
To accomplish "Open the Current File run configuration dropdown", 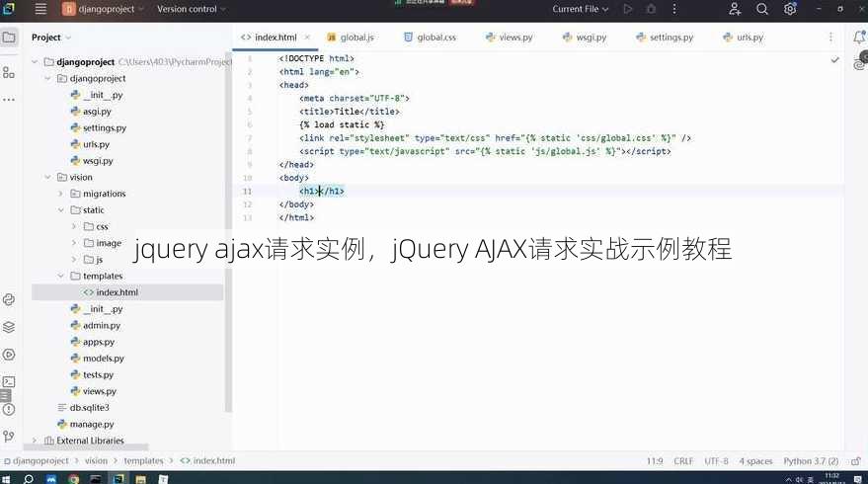I will click(x=580, y=9).
